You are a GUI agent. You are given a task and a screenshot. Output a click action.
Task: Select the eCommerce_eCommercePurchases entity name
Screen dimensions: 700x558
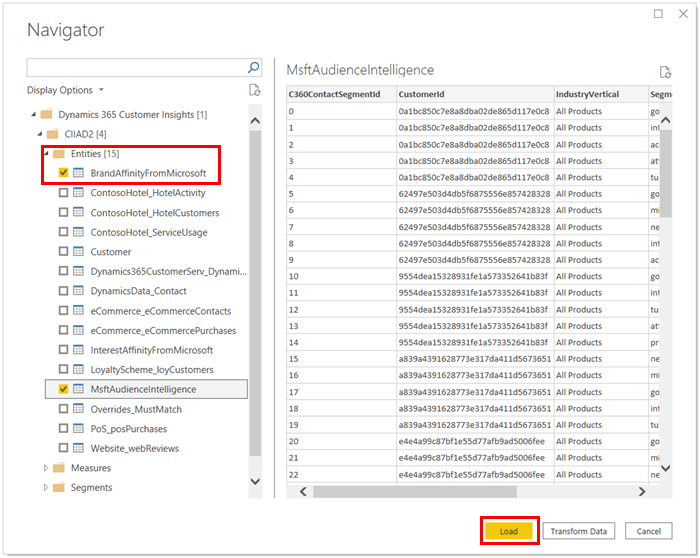163,330
